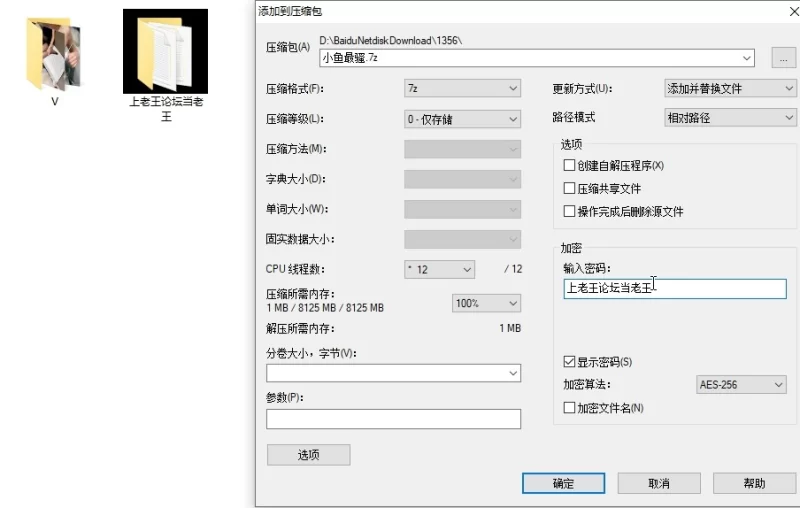Image resolution: width=800 pixels, height=508 pixels.
Task: Open the folder named V
Action: [53, 55]
